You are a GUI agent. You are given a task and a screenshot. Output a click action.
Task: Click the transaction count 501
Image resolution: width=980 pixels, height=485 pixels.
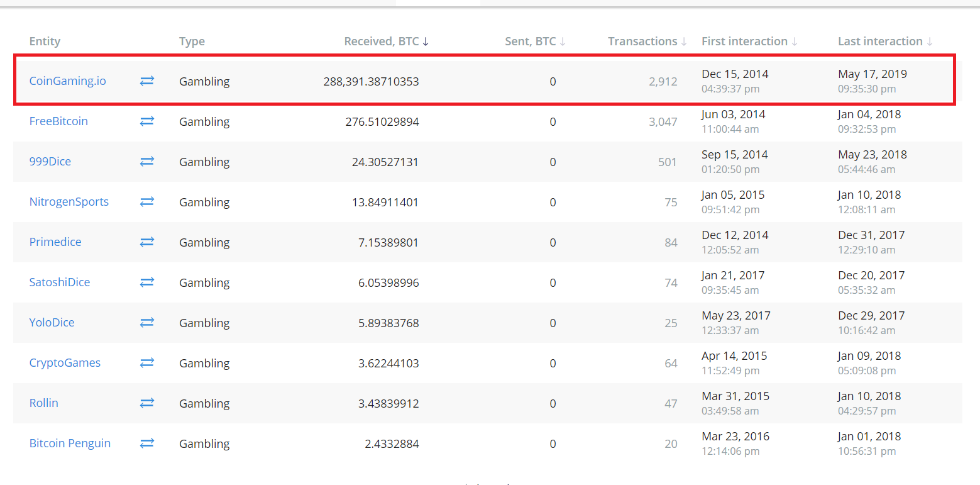tap(667, 162)
